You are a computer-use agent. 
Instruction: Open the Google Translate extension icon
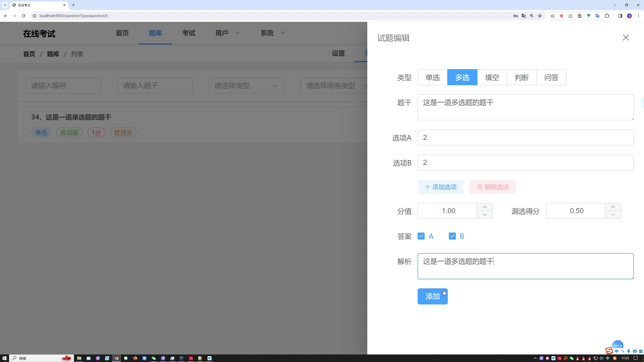click(598, 16)
